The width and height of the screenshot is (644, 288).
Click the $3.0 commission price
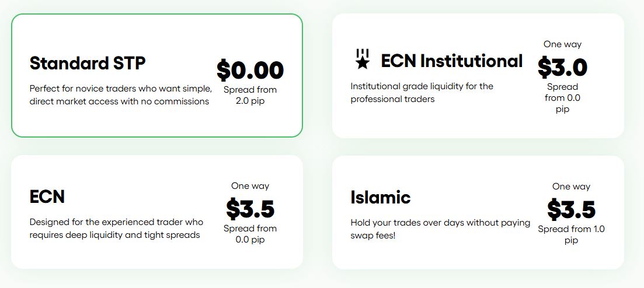(562, 67)
